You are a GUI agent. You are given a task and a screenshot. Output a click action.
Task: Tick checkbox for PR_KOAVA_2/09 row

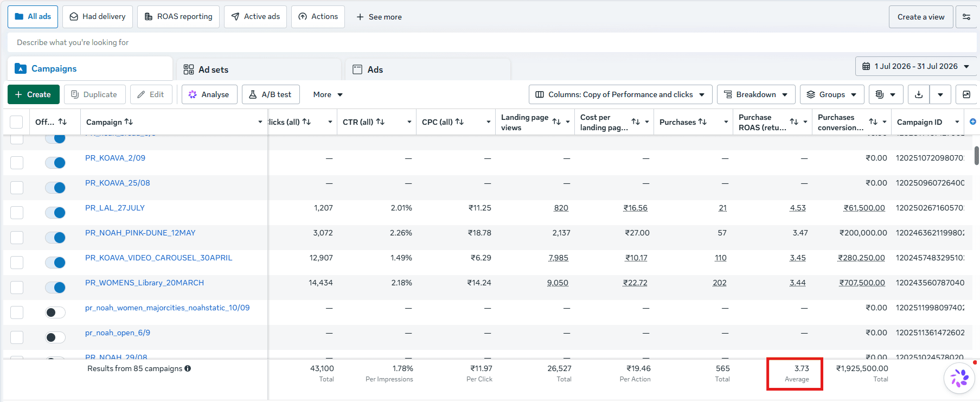[17, 163]
